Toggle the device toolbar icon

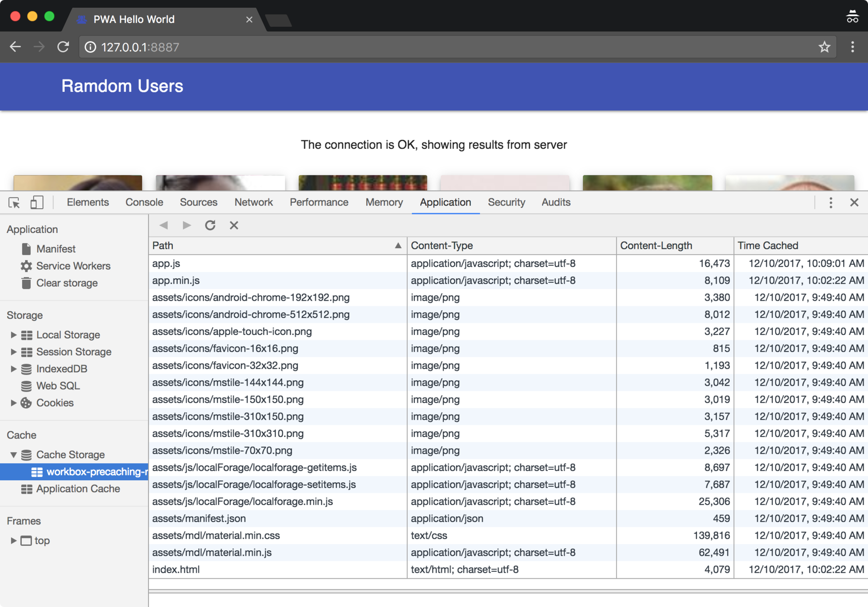pyautogui.click(x=36, y=203)
